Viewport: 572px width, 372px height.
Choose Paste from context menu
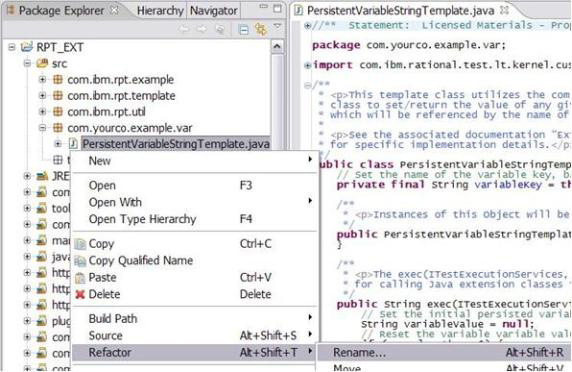(x=195, y=278)
